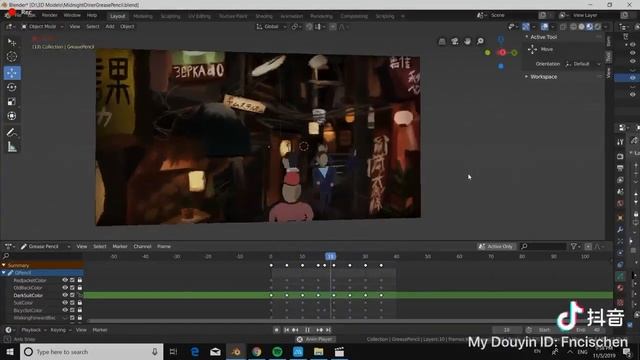Image resolution: width=640 pixels, height=360 pixels.
Task: Jump to start frame
Action: coord(287,330)
